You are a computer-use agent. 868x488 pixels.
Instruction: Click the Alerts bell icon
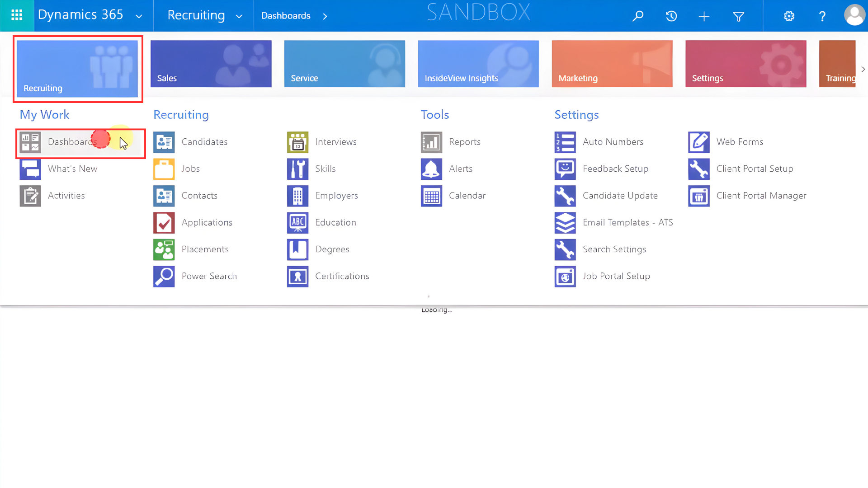click(432, 169)
